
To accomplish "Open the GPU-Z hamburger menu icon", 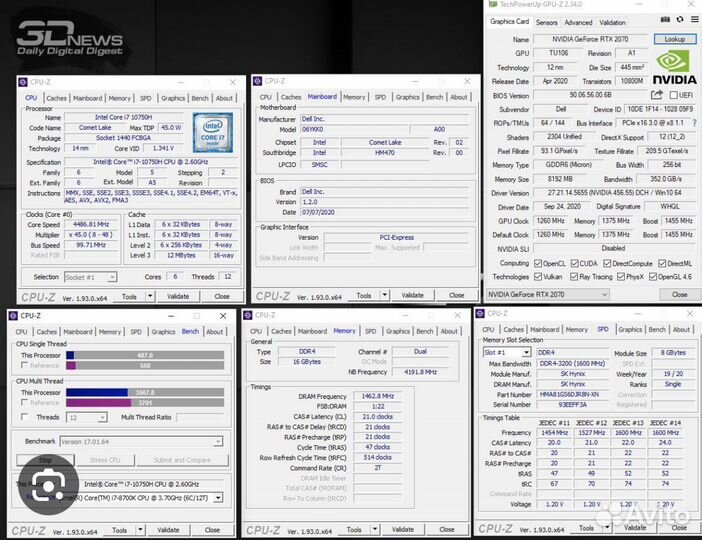I will 694,19.
